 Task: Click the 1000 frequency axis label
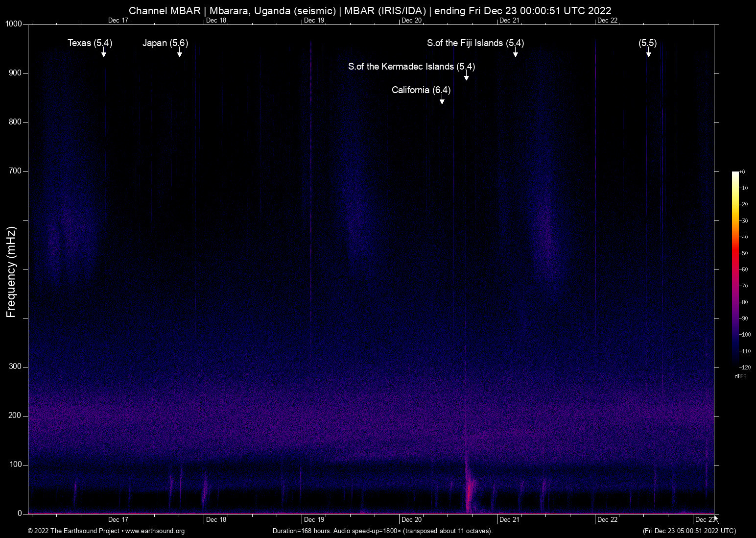point(14,24)
